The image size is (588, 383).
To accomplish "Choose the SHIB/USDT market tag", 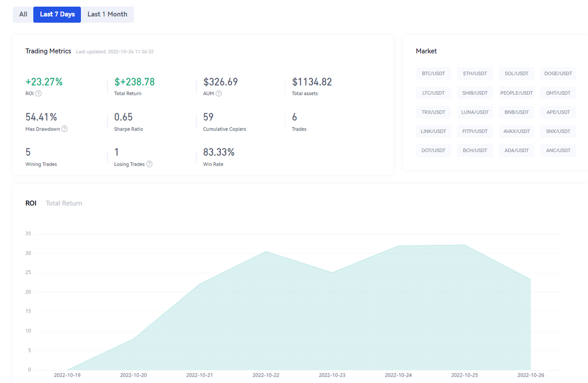I will 475,93.
